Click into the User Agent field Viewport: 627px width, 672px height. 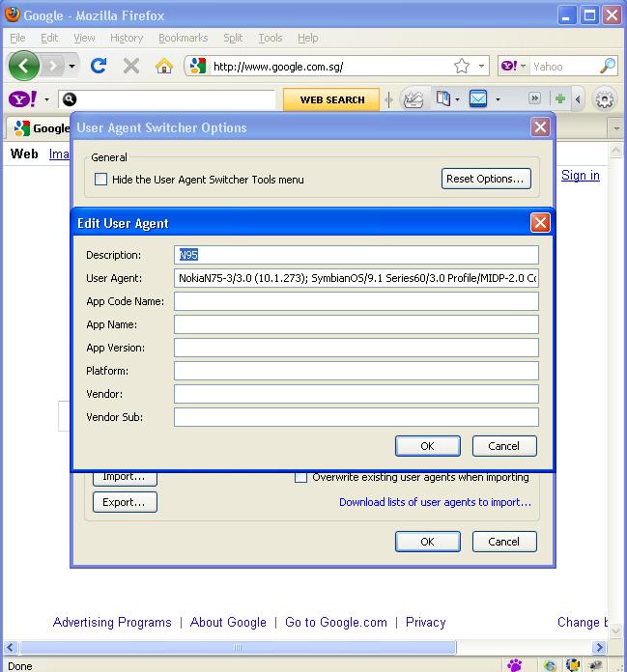(356, 278)
